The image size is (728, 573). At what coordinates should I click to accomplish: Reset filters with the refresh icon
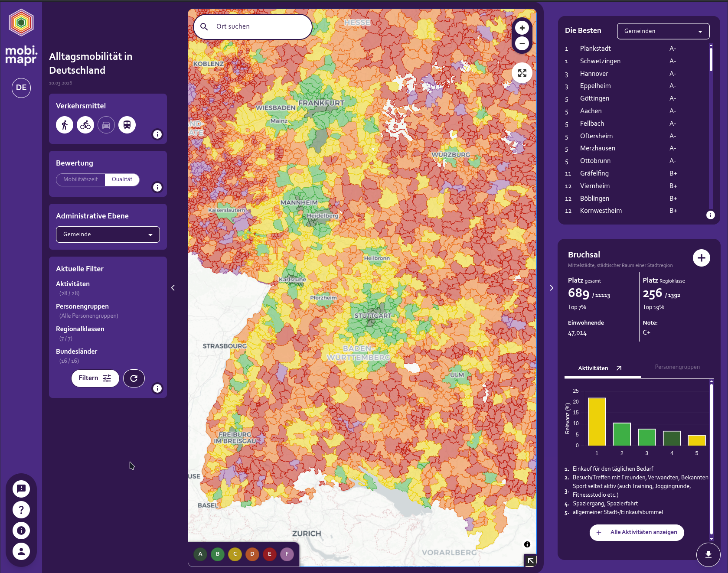134,378
